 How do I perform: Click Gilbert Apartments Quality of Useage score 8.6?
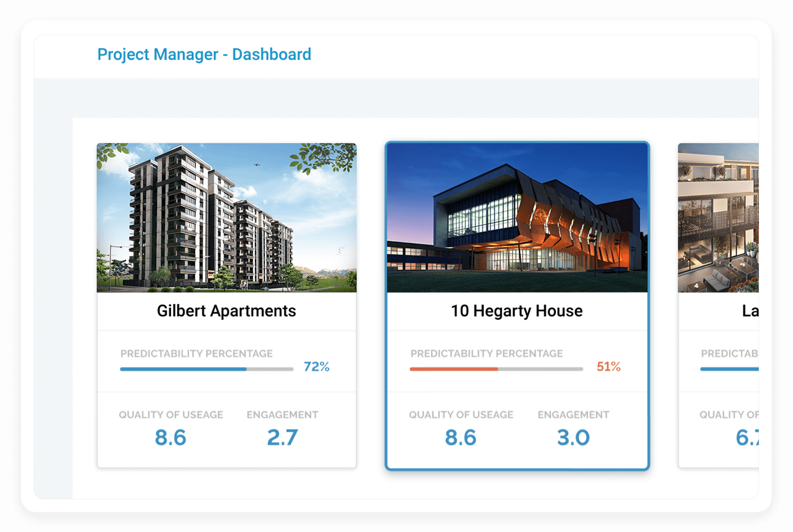pyautogui.click(x=170, y=437)
